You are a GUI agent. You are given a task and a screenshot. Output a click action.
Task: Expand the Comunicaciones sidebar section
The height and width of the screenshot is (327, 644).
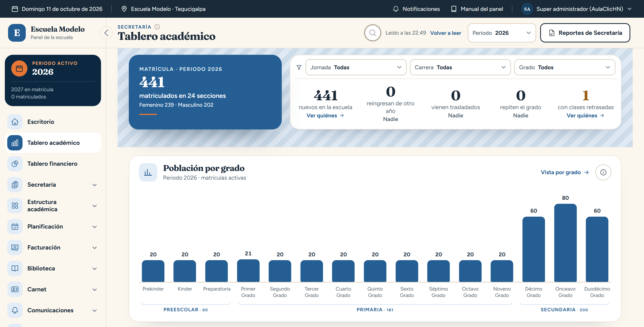(53, 310)
